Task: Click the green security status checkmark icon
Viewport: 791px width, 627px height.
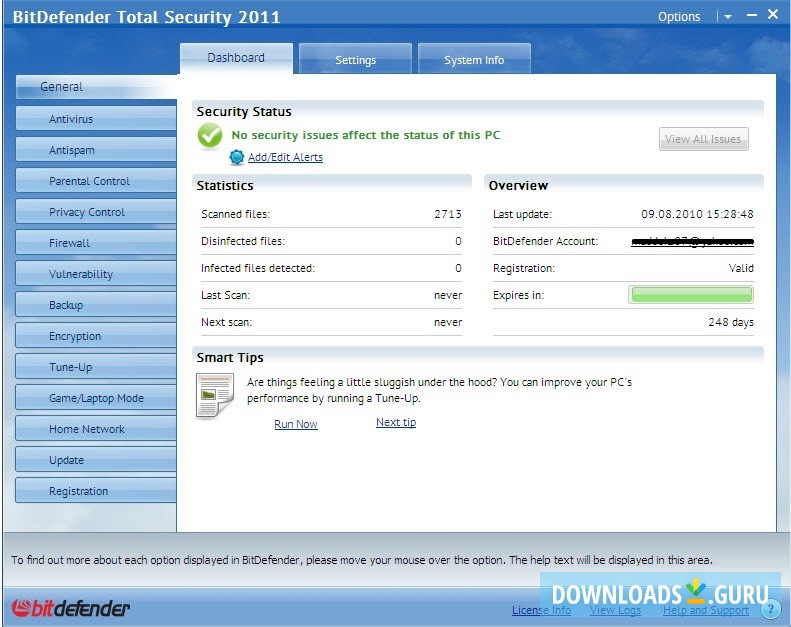Action: (210, 136)
